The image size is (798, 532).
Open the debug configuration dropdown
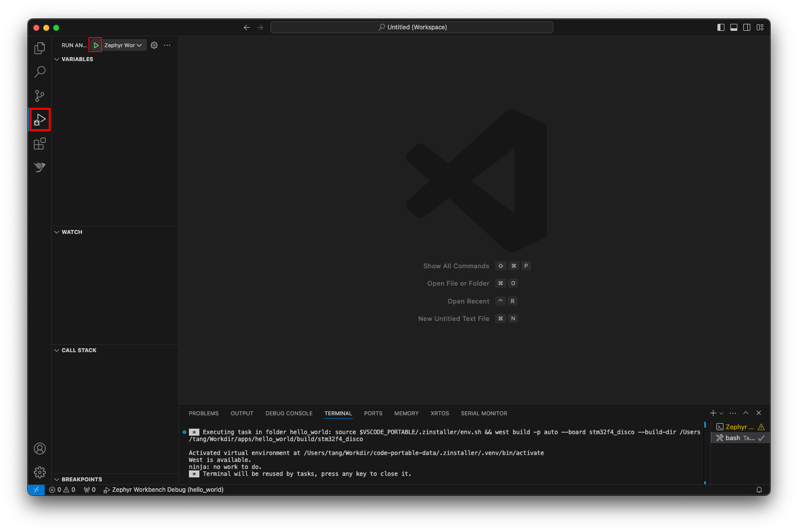tap(139, 45)
